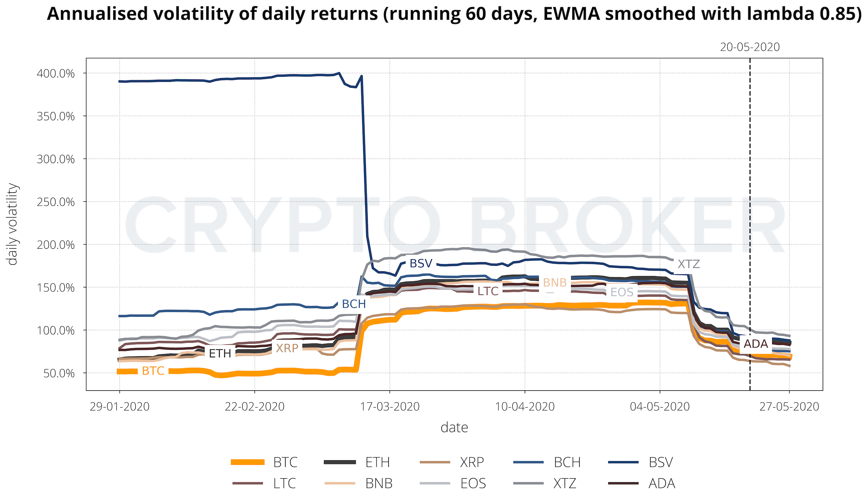
Task: Click the 29-01-2020 x-axis date label
Action: (x=119, y=407)
